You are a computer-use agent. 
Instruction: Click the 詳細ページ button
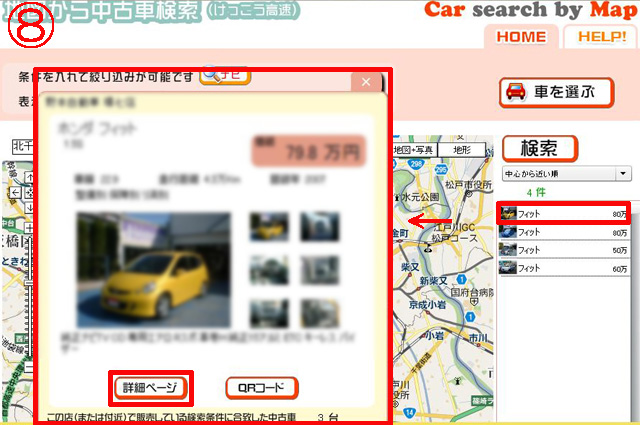(x=149, y=387)
